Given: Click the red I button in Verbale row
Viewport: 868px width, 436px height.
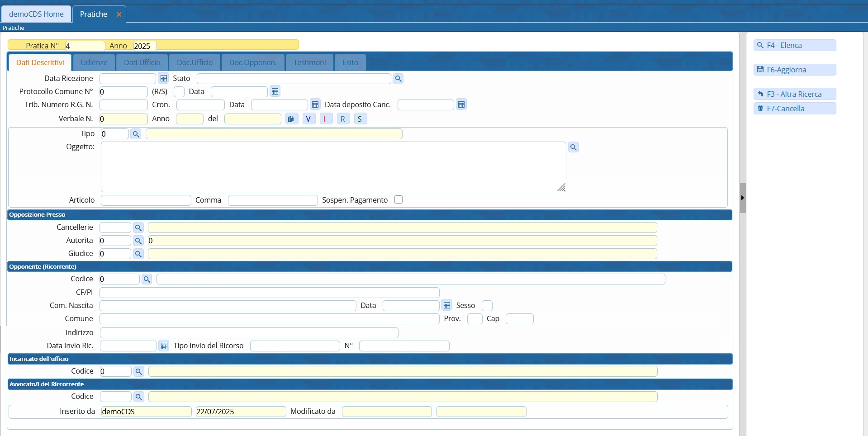Looking at the screenshot, I should pyautogui.click(x=325, y=119).
